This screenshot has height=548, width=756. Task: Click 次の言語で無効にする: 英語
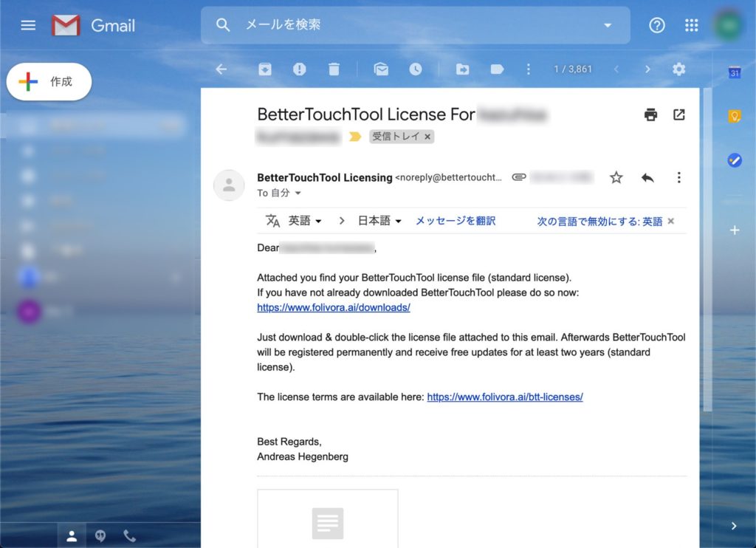coord(599,221)
